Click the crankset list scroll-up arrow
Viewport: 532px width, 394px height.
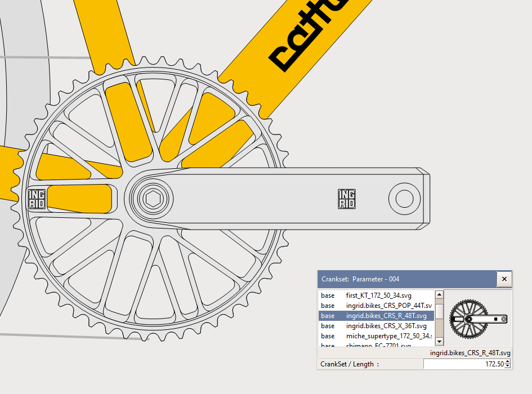[x=439, y=294]
